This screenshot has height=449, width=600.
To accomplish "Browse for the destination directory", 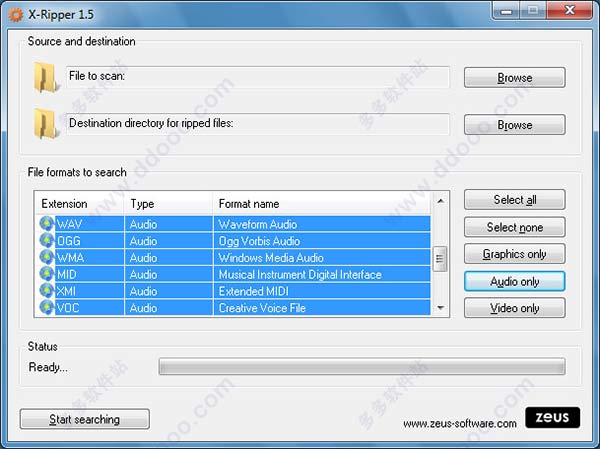I will pyautogui.click(x=515, y=125).
